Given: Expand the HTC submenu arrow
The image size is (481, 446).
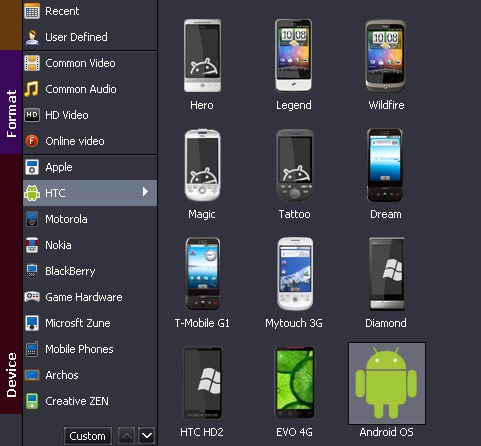Looking at the screenshot, I should click(145, 192).
